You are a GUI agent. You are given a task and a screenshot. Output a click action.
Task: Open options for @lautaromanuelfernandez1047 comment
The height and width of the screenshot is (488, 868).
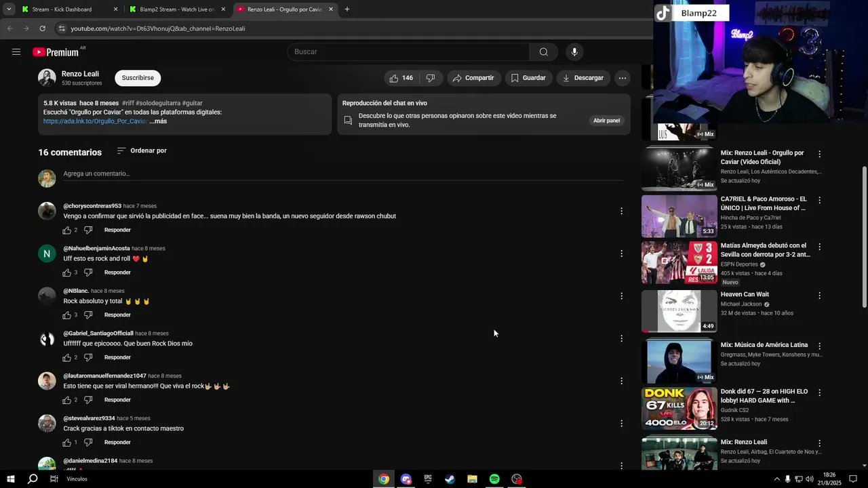[621, 381]
